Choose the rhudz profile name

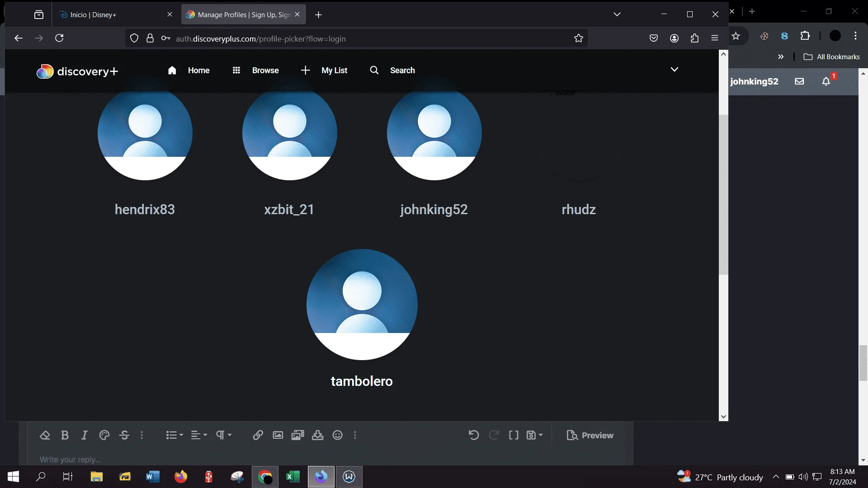coord(579,209)
